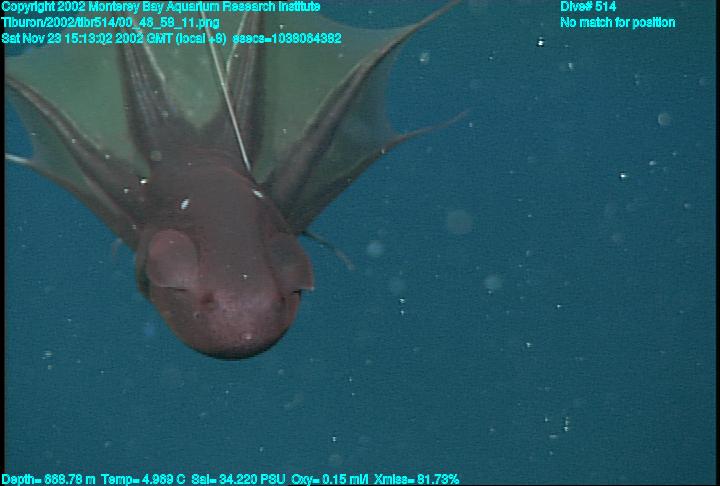
Task: Click the 'esecs=' epoch seconds value
Action: pyautogui.click(x=287, y=38)
